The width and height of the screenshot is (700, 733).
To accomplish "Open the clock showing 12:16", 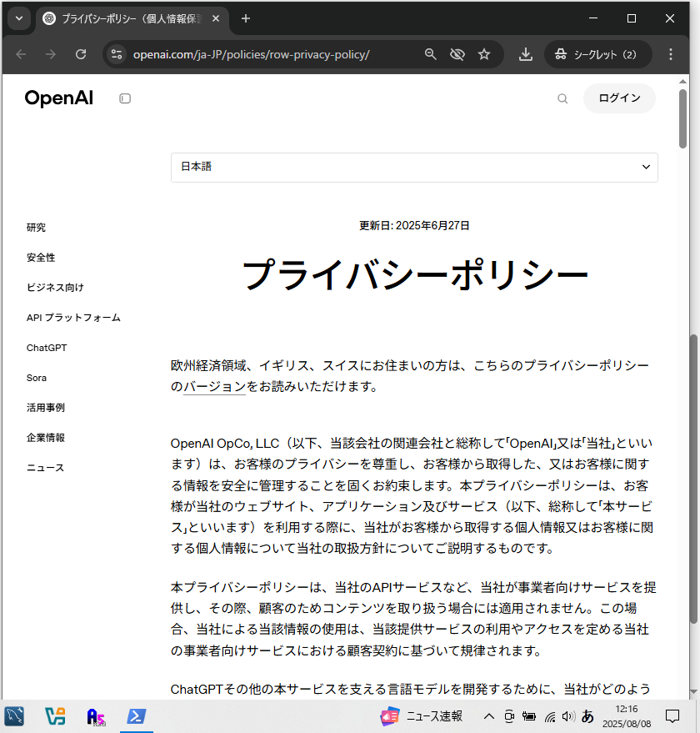I will pyautogui.click(x=626, y=716).
